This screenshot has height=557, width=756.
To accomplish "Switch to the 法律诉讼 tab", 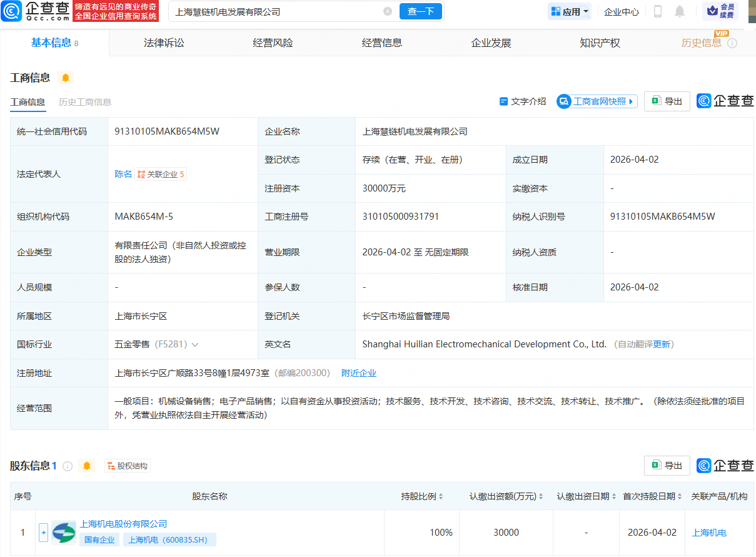I will click(x=163, y=42).
